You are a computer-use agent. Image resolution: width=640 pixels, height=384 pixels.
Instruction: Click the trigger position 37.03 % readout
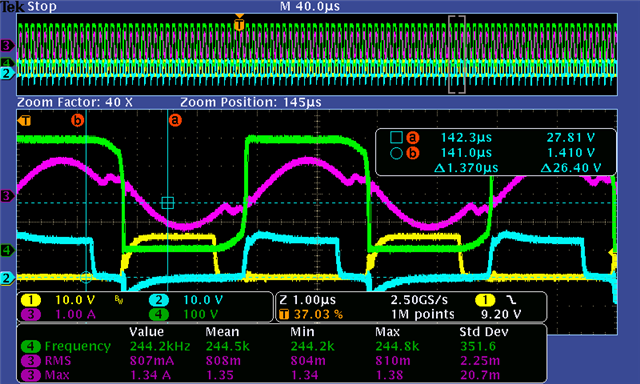coord(318,315)
